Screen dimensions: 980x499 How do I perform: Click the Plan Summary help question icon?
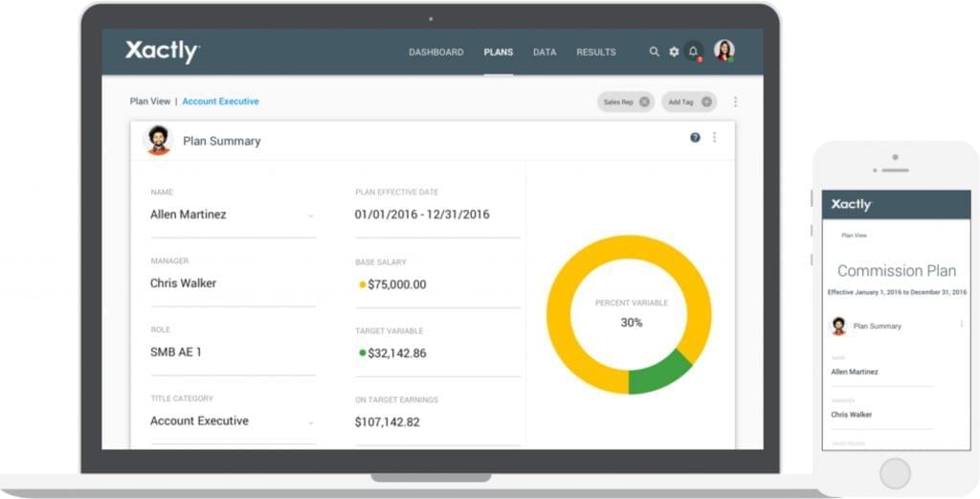pos(695,138)
